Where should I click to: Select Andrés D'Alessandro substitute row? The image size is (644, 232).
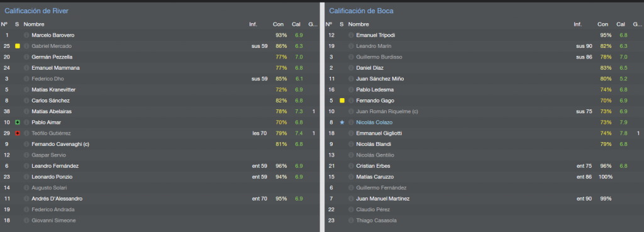point(159,198)
